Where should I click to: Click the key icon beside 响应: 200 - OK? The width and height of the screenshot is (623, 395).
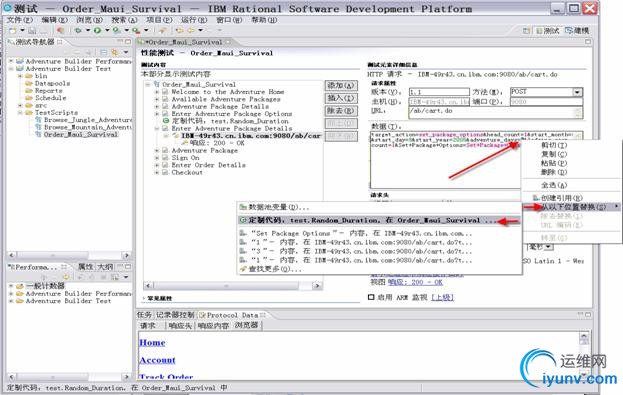pyautogui.click(x=185, y=143)
